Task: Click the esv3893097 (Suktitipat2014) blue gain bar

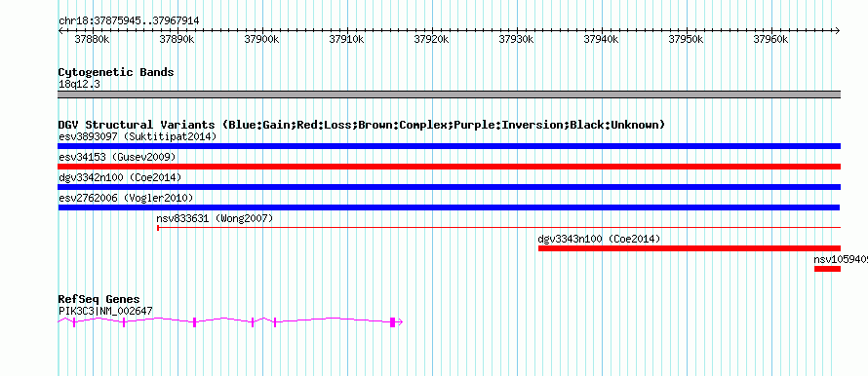Action: point(449,146)
